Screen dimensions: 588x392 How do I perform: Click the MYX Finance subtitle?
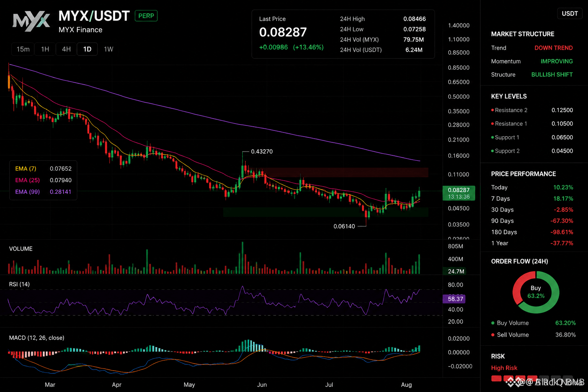pos(80,30)
